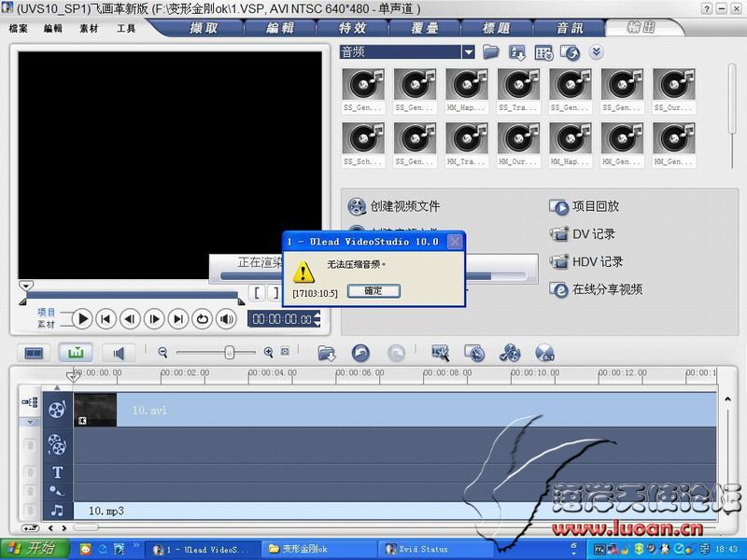Switch to timeline view
Screen dimensions: 747x560
click(x=76, y=353)
